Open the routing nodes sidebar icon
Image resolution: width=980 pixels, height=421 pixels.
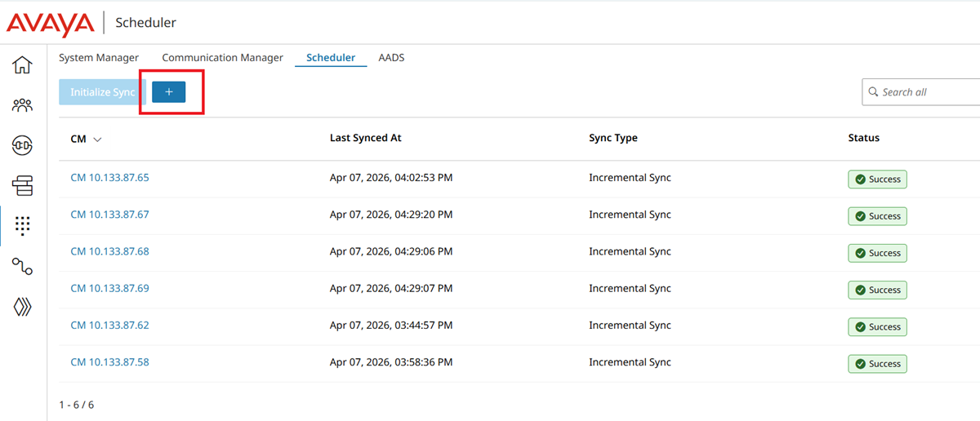pos(23,266)
